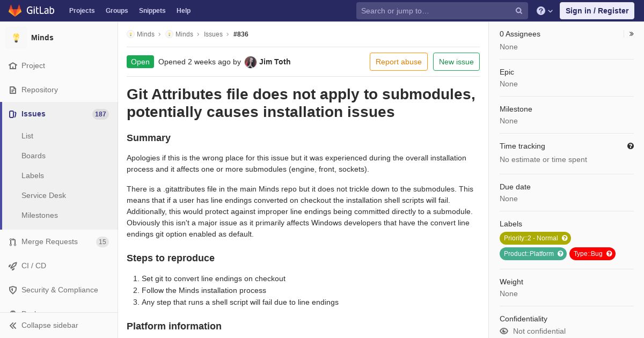Viewport: 644px width, 338px height.
Task: Open the Help menu item in the top bar
Action: 184,11
